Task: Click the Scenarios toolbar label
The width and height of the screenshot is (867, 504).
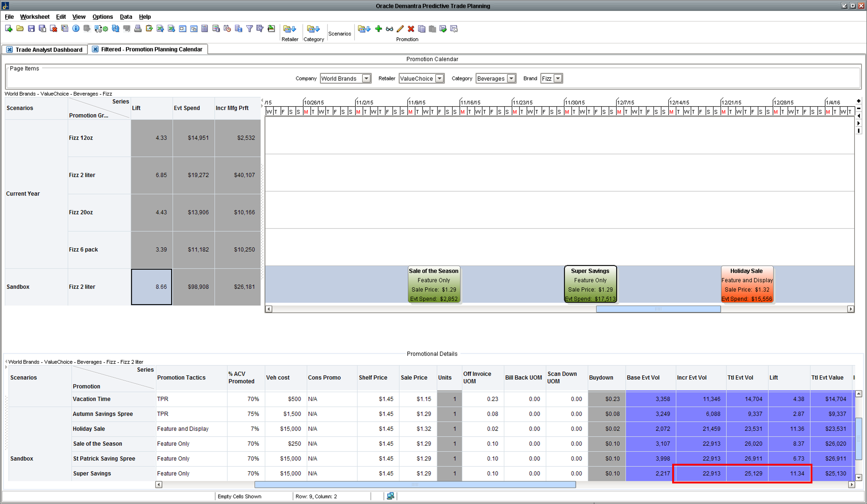Action: (339, 33)
